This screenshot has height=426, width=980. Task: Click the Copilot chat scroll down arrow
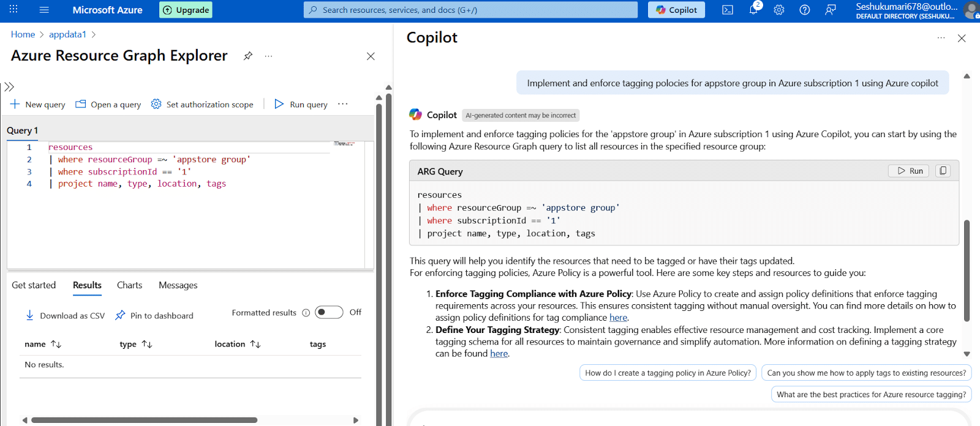coord(967,354)
